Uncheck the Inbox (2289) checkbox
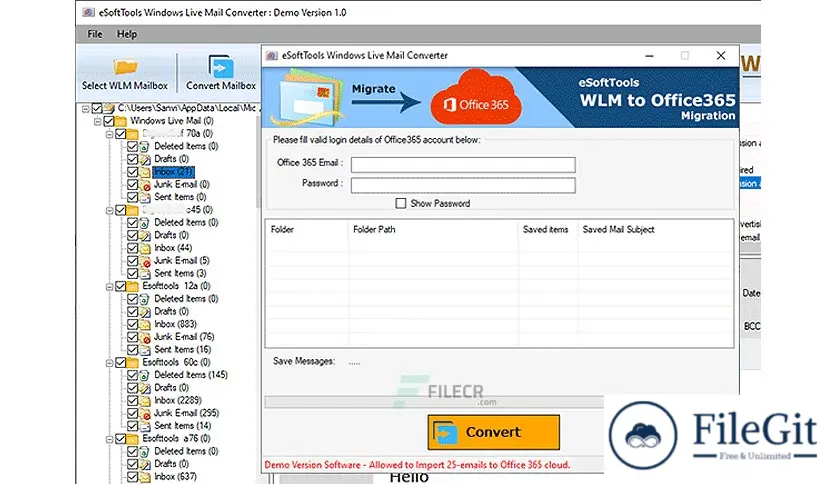 tap(133, 400)
